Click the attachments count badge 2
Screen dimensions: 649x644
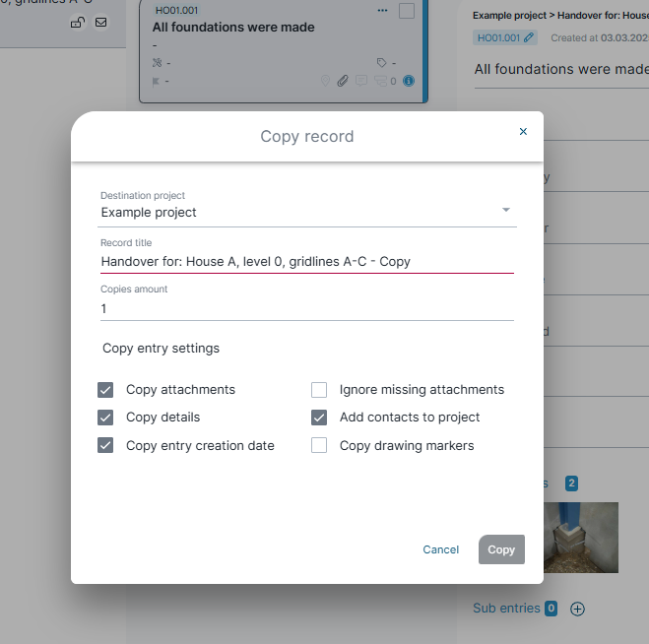click(x=571, y=483)
